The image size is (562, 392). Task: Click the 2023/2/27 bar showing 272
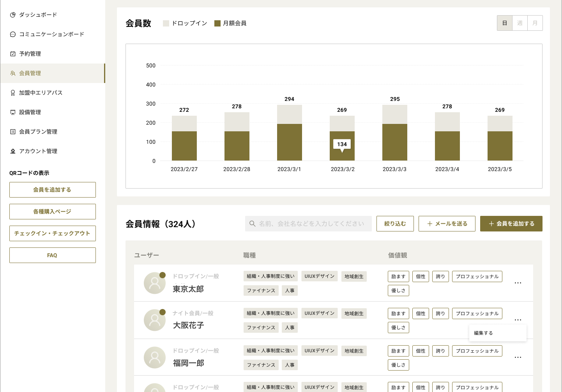(x=184, y=138)
